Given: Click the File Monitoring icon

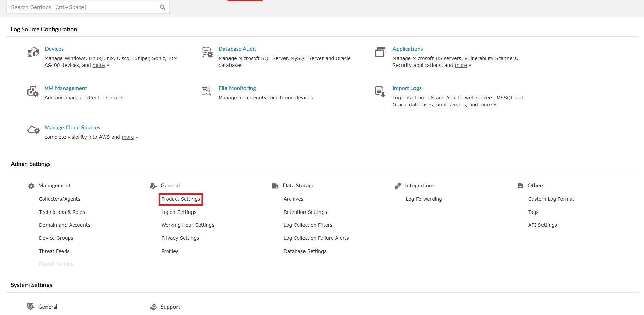Looking at the screenshot, I should tap(206, 91).
